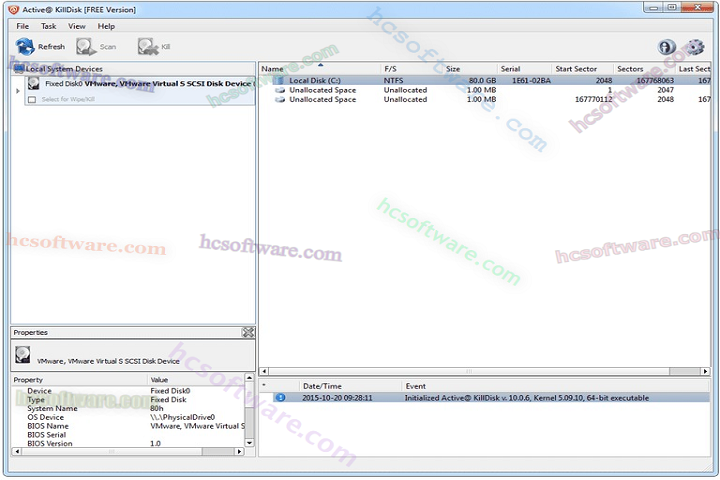Click the Property column header
This screenshot has height=480, width=720.
(79, 380)
